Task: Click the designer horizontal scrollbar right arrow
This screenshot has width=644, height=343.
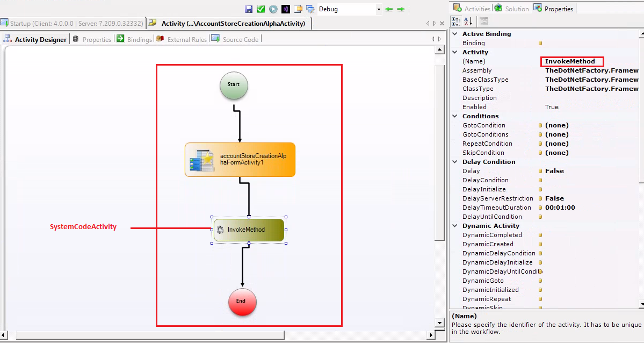Action: pyautogui.click(x=431, y=335)
